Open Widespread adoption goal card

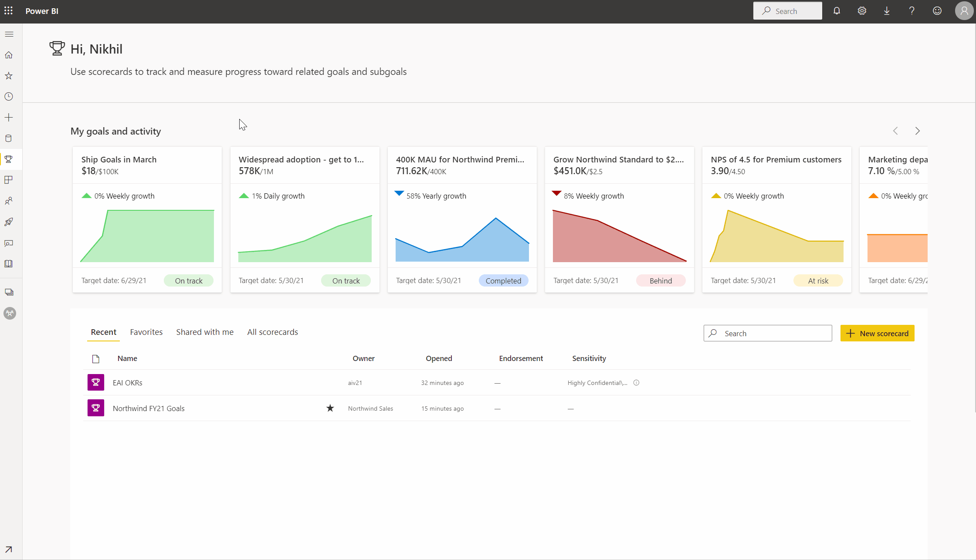(x=305, y=219)
